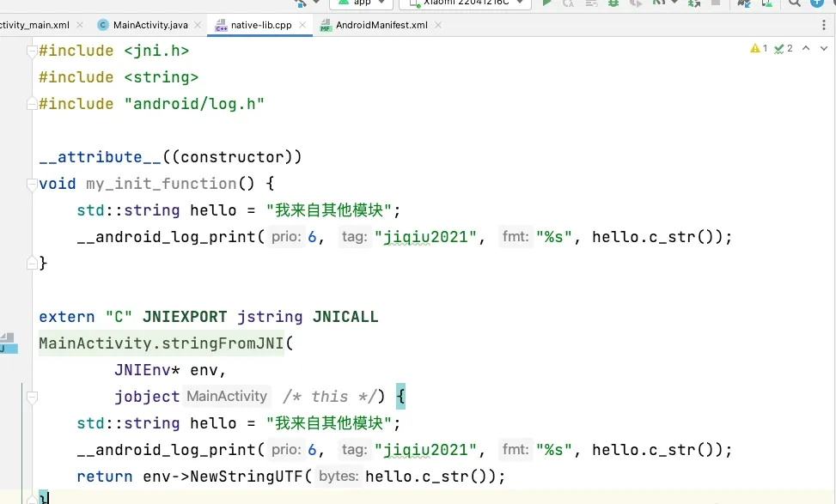Click the bytes: parameter hint

[339, 476]
